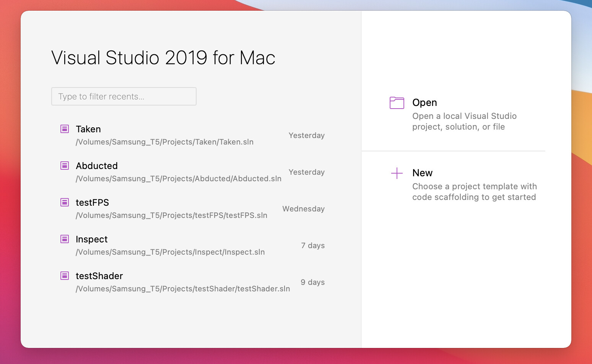Click the filter recents search field
The image size is (592, 364).
click(124, 96)
